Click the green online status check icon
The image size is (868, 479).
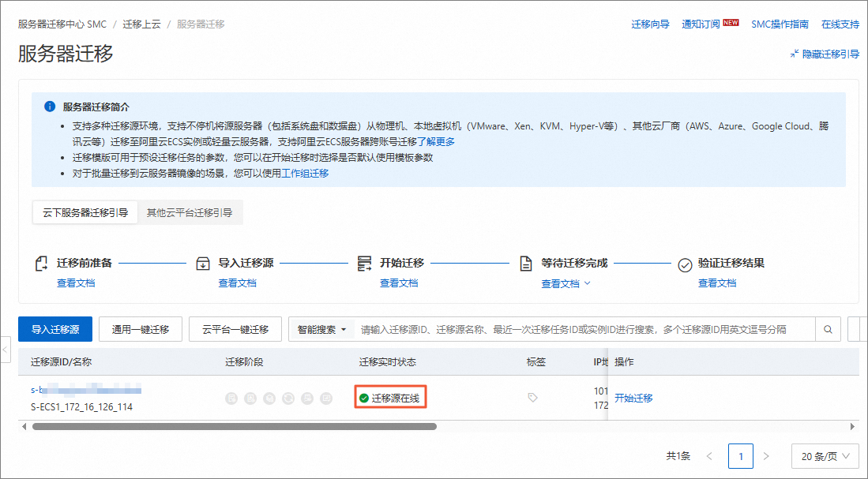point(363,399)
